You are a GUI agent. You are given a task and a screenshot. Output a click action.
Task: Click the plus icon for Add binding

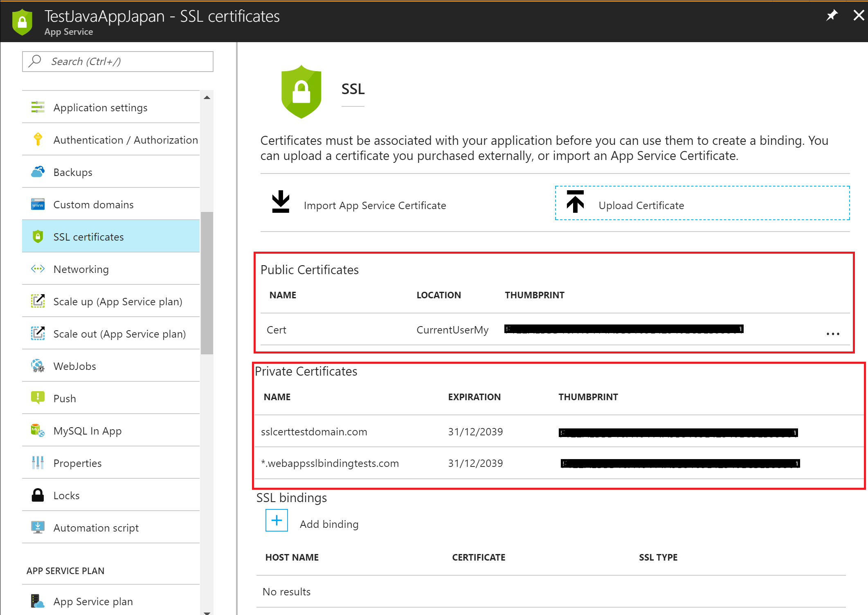pos(277,520)
